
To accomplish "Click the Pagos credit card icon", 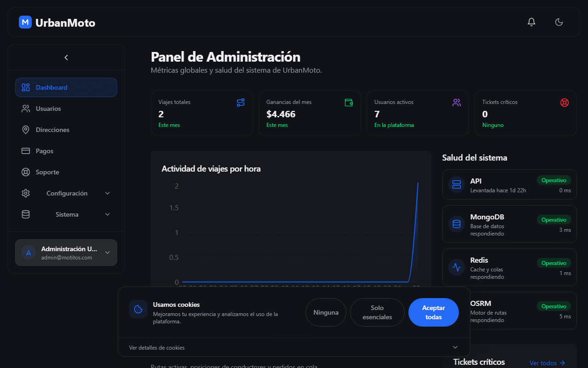I will (x=26, y=151).
